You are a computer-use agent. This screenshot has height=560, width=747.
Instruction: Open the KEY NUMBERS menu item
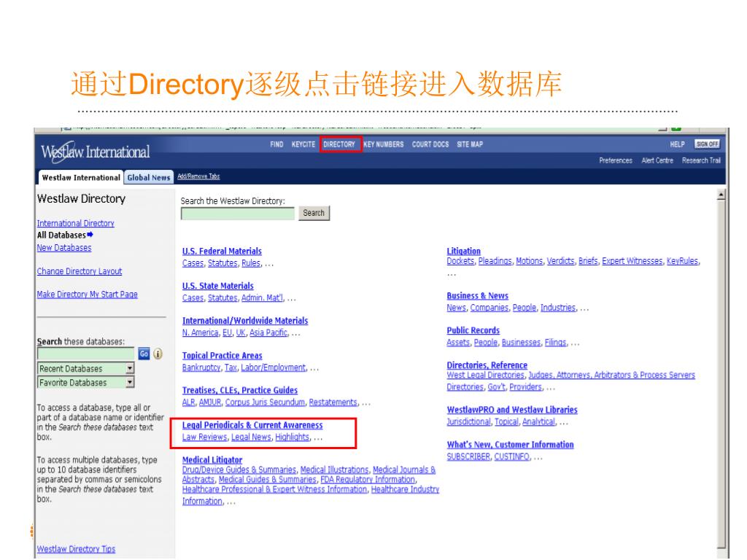(384, 144)
